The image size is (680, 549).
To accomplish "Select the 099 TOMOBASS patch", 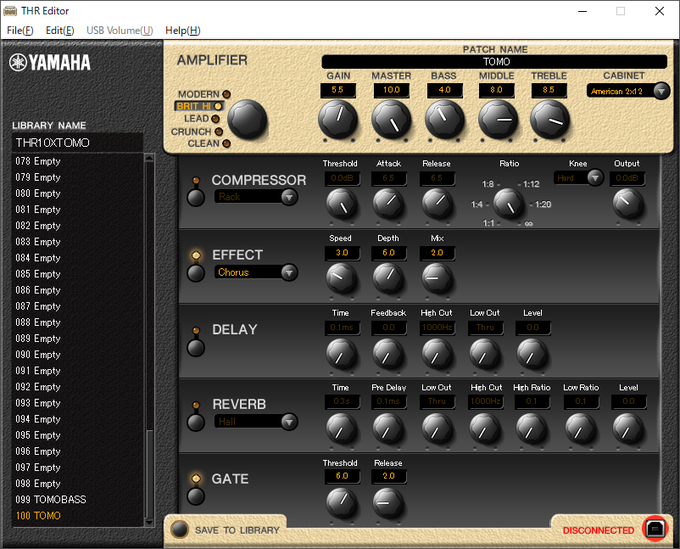I will [x=77, y=500].
